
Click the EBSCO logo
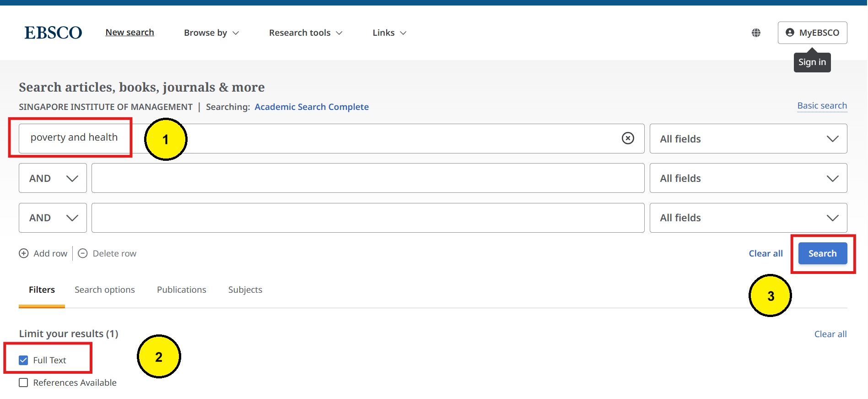(x=53, y=33)
